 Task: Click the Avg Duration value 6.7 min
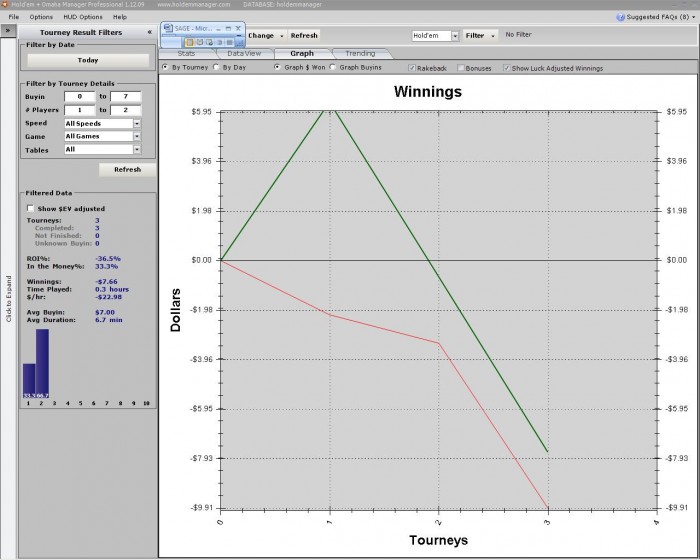[108, 320]
